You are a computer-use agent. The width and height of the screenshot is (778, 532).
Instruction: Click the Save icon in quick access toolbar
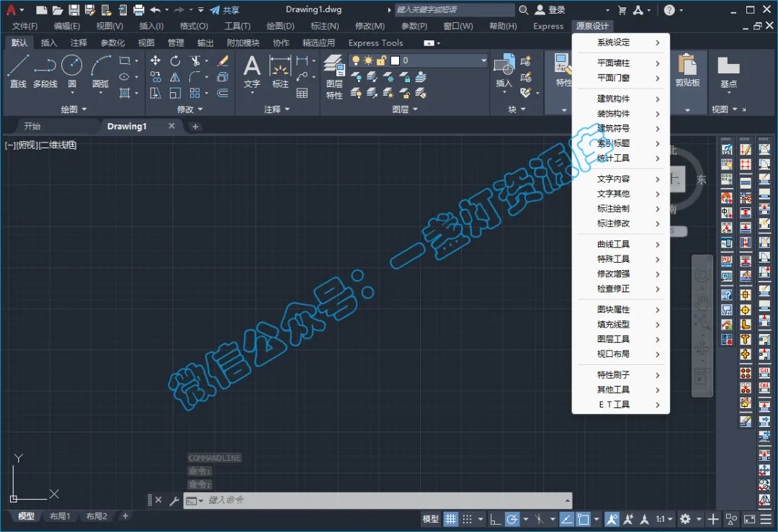pyautogui.click(x=74, y=9)
